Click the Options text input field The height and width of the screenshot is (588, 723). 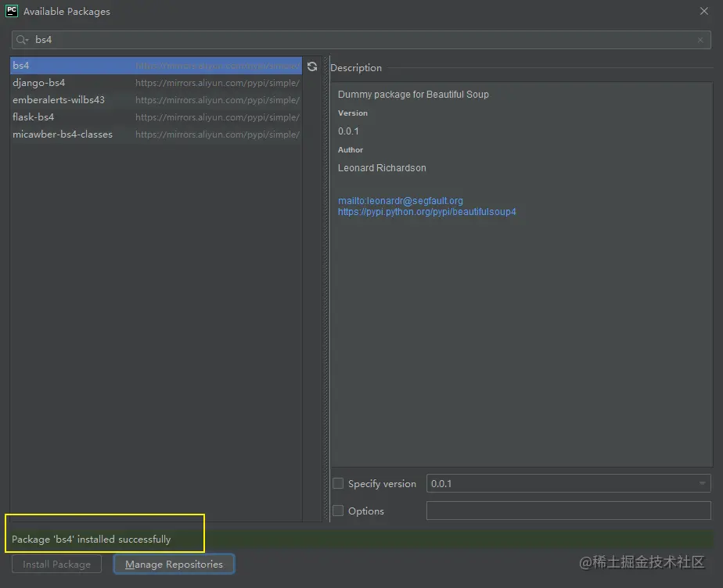coord(568,511)
